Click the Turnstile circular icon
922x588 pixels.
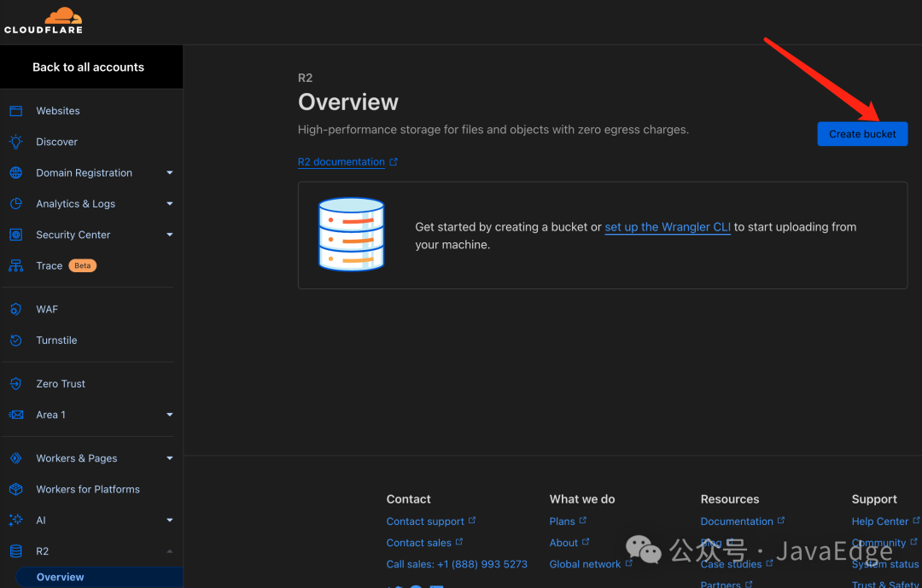point(16,341)
